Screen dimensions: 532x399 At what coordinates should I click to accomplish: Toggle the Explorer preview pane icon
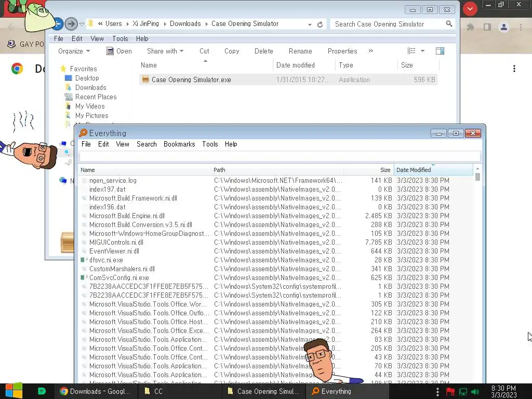click(440, 51)
